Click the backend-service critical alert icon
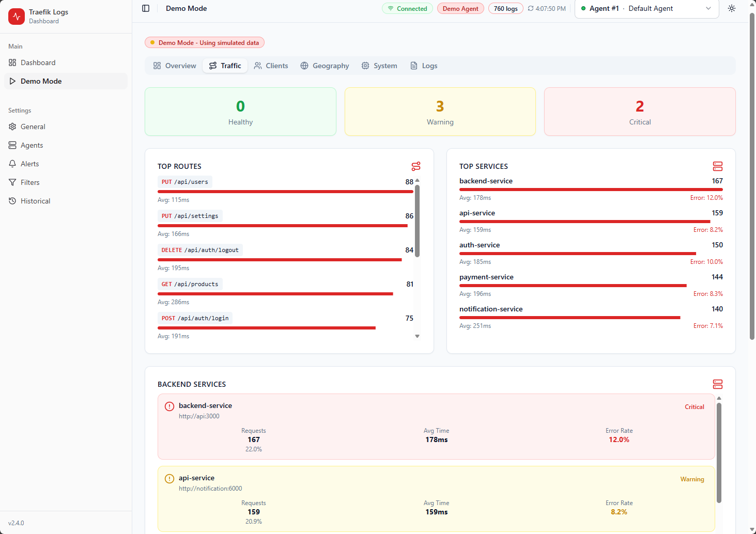 tap(169, 406)
